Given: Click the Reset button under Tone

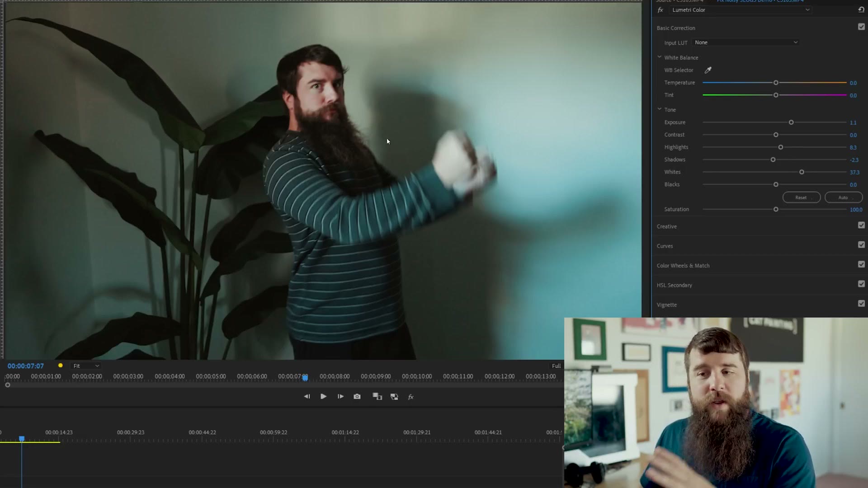Looking at the screenshot, I should click(801, 197).
